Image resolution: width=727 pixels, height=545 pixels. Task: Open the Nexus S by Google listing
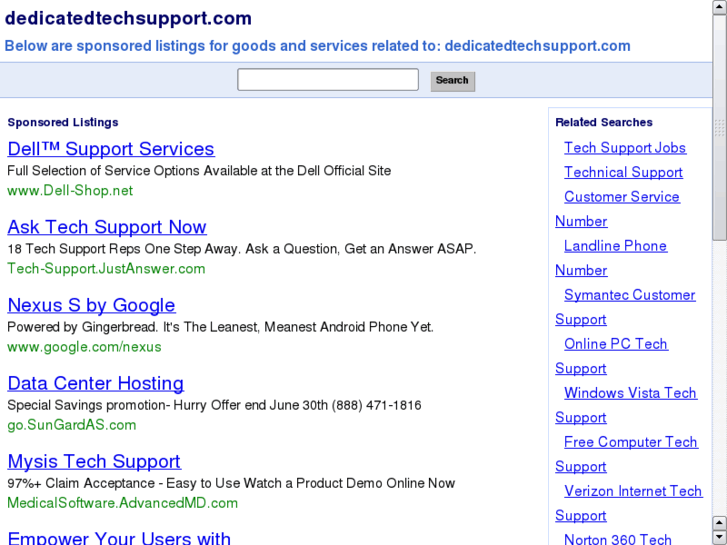[91, 305]
